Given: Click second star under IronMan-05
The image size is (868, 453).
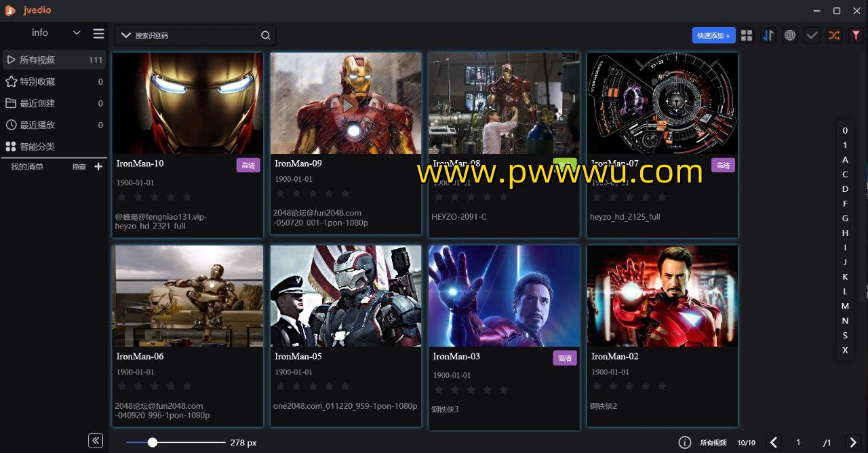Looking at the screenshot, I should 296,386.
